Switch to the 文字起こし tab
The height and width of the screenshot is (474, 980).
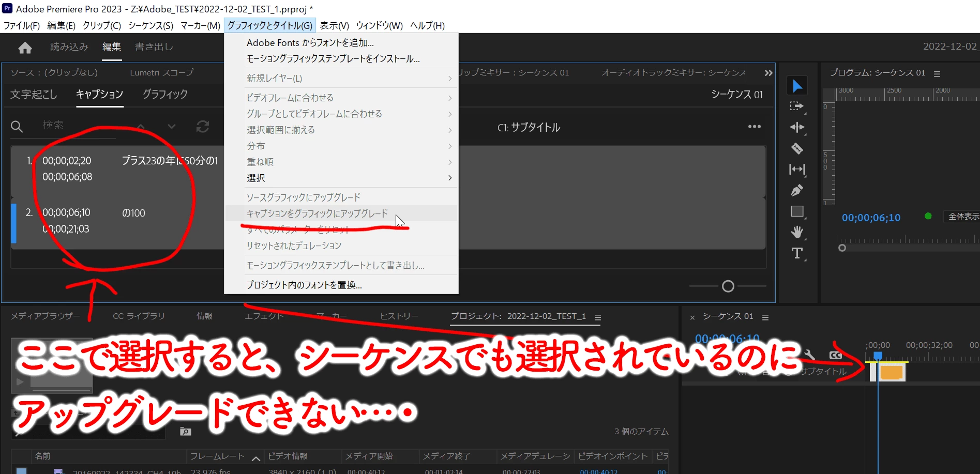click(34, 95)
